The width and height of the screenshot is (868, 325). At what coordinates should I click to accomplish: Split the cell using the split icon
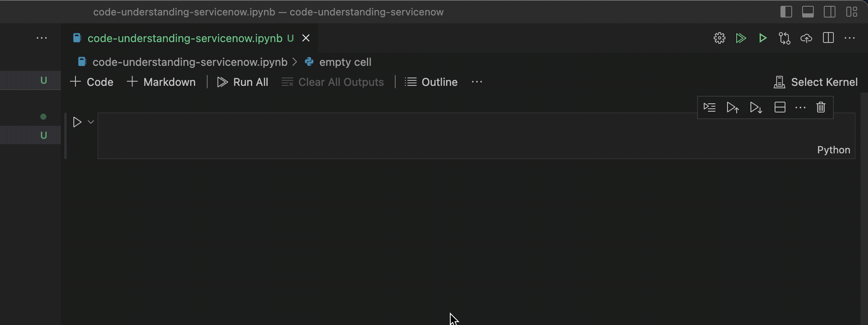click(x=780, y=107)
